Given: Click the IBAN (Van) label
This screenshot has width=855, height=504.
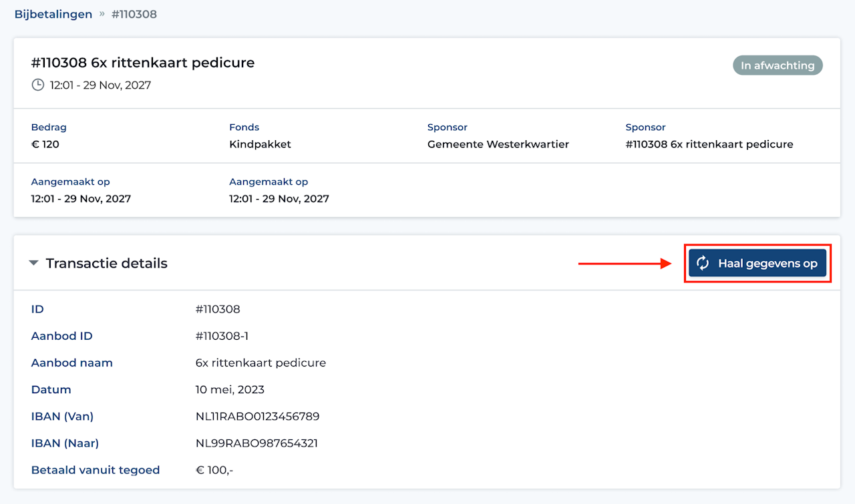Looking at the screenshot, I should point(62,417).
